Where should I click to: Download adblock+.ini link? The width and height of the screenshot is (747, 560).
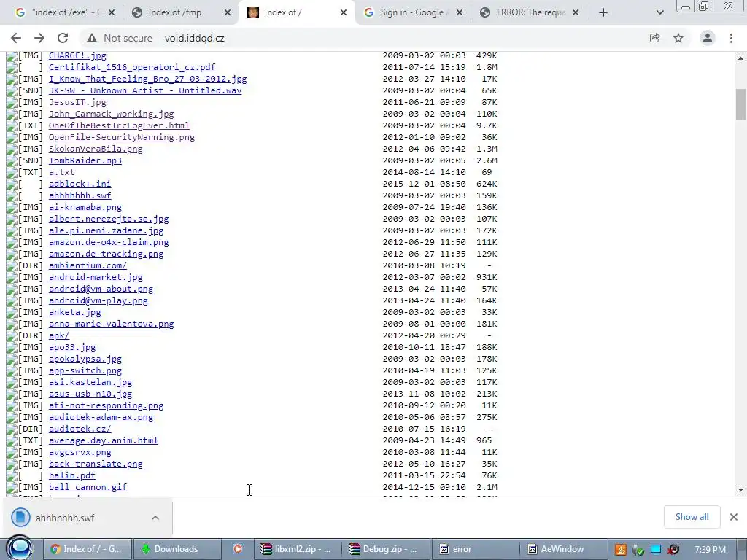[x=80, y=184]
